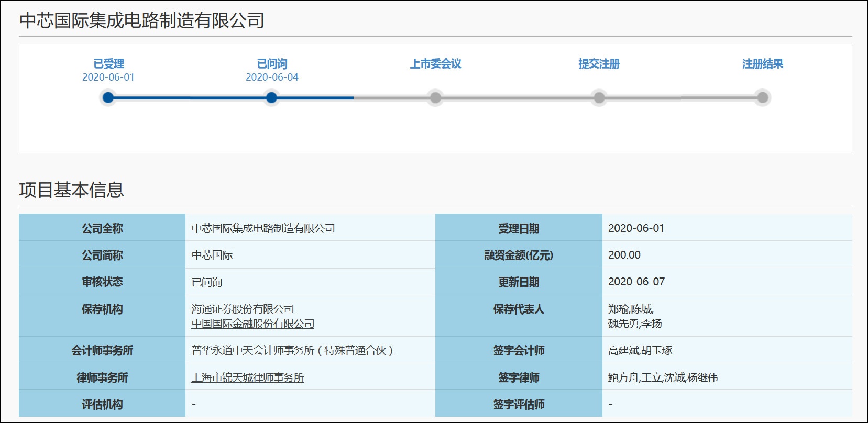Image resolution: width=868 pixels, height=423 pixels.
Task: Click the 提交注册 stage dot on timeline
Action: pyautogui.click(x=599, y=97)
